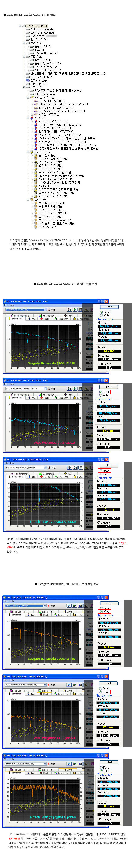Collapse the 장치 기능 tree node

click(x=24, y=87)
